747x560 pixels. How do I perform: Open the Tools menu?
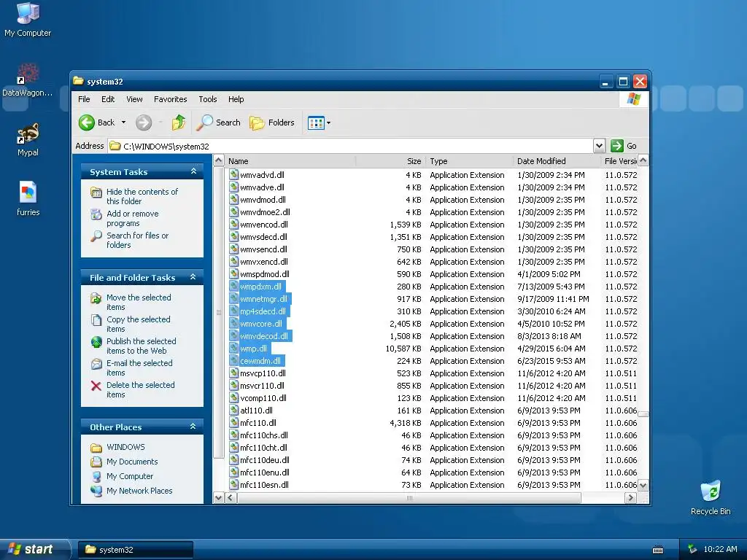click(x=208, y=99)
